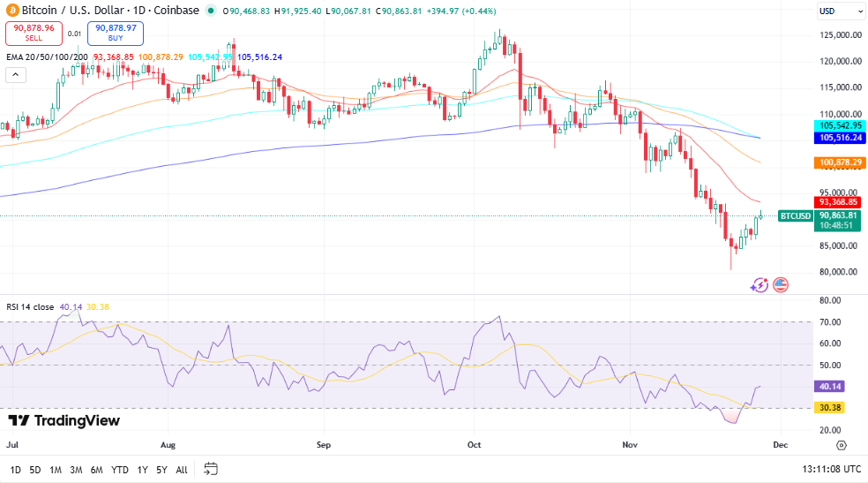Click the 50.00 RSI axis level
This screenshot has height=483, width=868.
(830, 366)
